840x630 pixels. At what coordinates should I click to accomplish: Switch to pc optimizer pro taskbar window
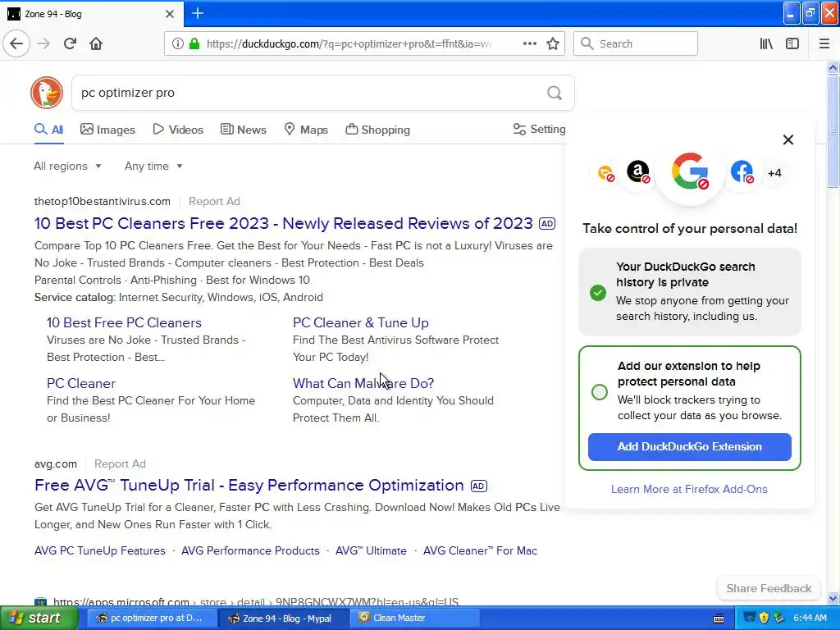[x=150, y=618]
